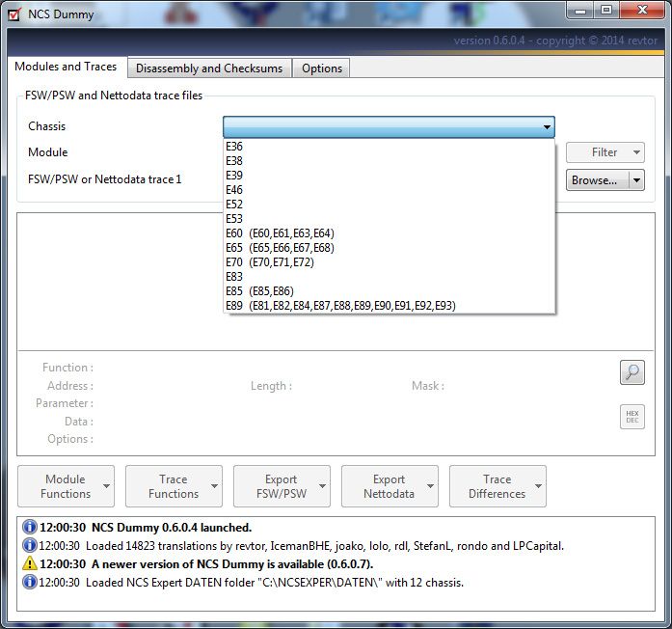672x629 pixels.
Task: Click the magnifying glass search icon
Action: pyautogui.click(x=632, y=372)
